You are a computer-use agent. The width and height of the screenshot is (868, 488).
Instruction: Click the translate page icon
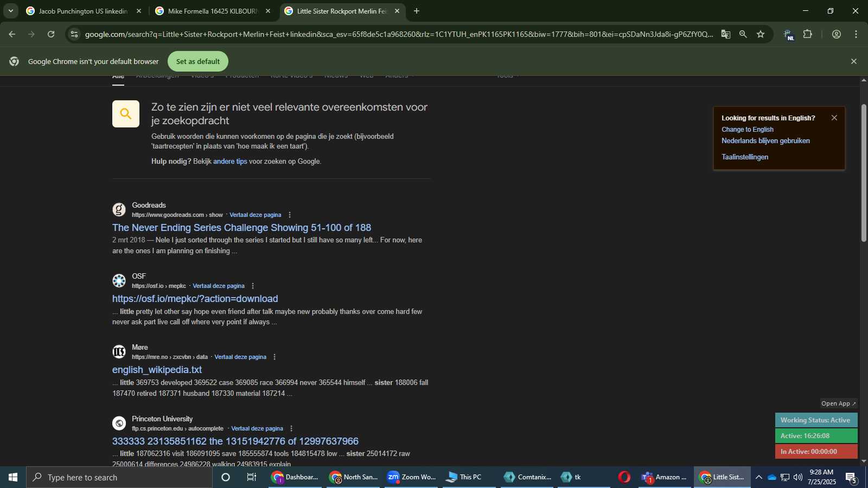725,34
